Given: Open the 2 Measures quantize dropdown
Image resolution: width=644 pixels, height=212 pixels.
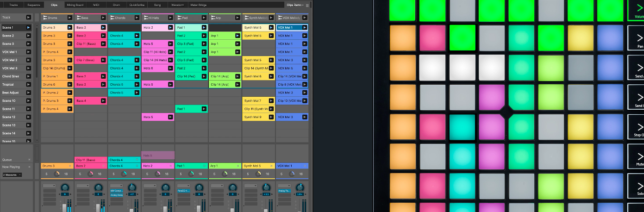Looking at the screenshot, I should pyautogui.click(x=12, y=175).
